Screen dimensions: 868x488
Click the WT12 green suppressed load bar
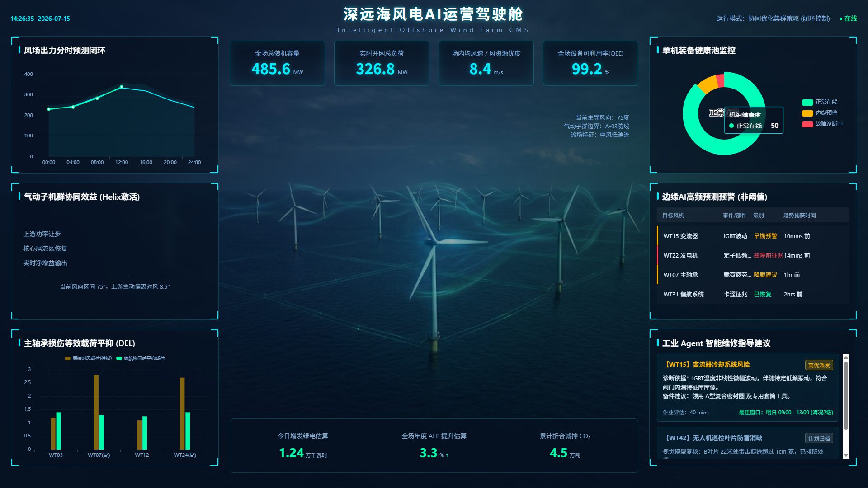(145, 433)
